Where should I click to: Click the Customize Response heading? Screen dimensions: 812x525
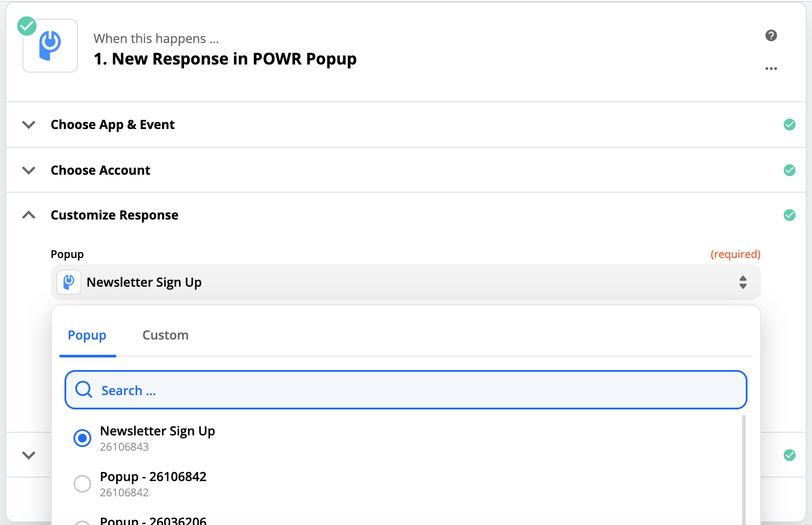click(115, 215)
